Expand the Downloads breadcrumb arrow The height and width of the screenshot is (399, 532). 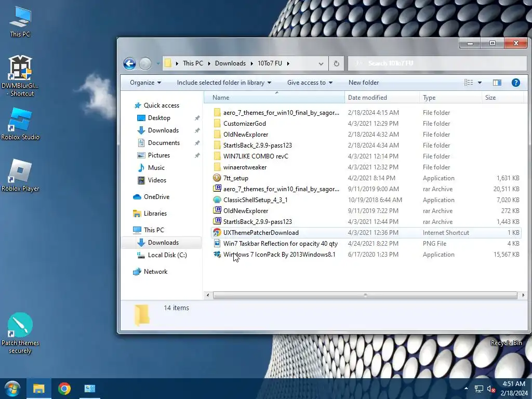pos(252,63)
